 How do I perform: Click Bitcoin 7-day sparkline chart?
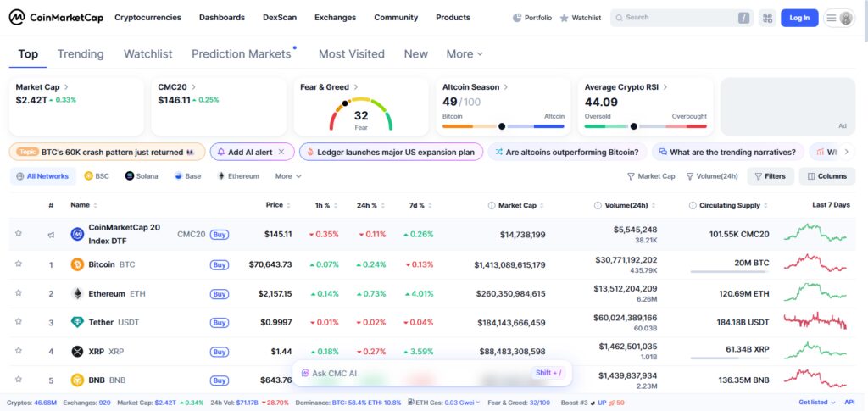pos(815,263)
